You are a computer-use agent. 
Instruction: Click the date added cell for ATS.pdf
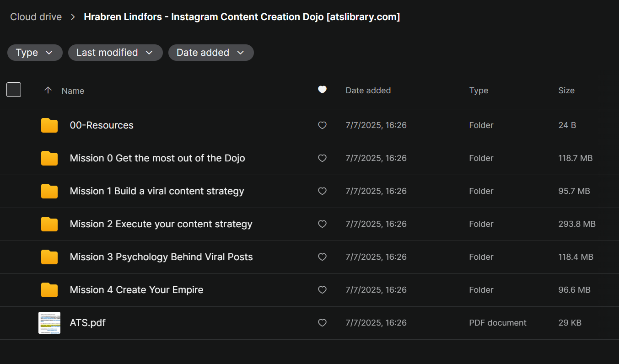tap(376, 323)
